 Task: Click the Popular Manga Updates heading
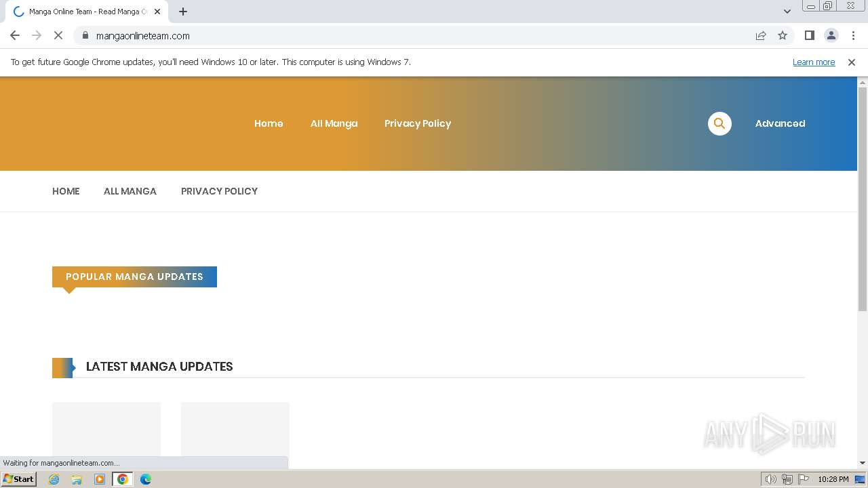click(x=134, y=277)
